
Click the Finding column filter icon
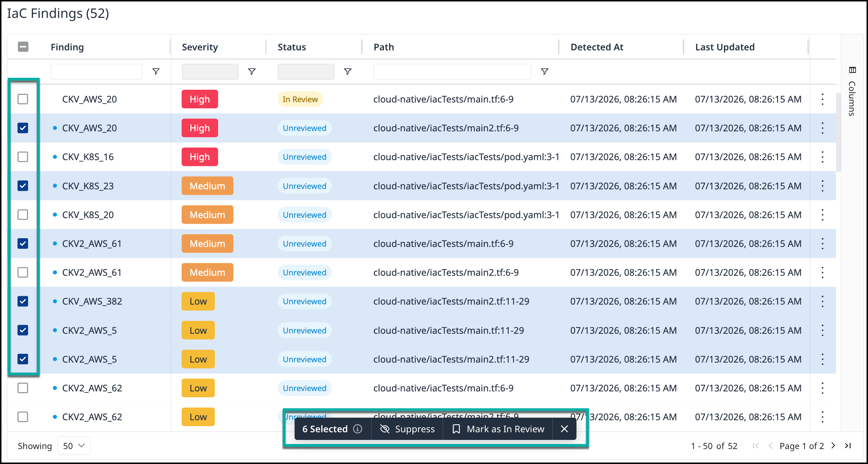click(x=156, y=71)
